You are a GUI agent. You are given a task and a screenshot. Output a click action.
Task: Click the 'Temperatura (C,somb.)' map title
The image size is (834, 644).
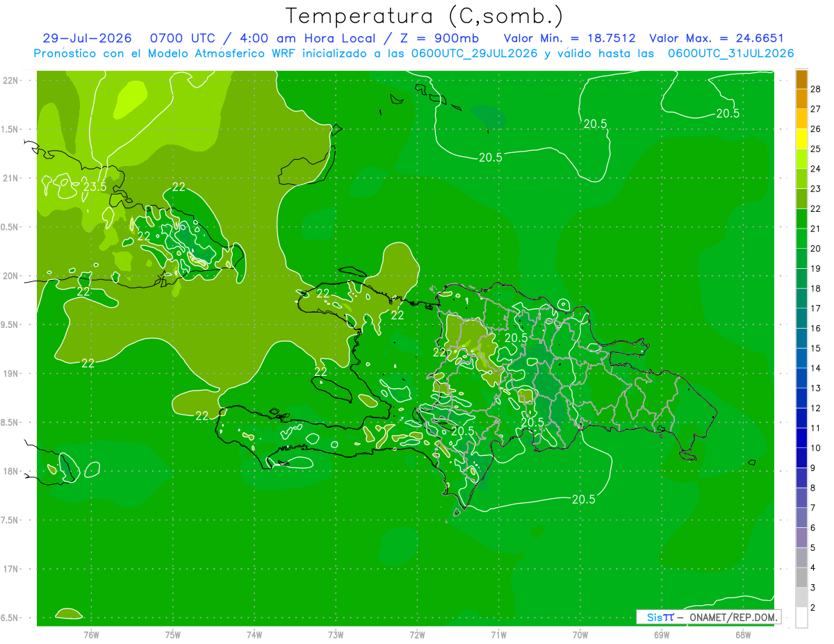424,15
